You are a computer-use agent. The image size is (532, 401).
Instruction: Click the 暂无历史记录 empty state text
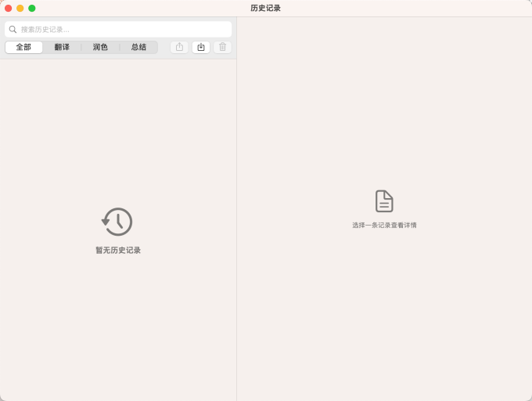pos(118,251)
